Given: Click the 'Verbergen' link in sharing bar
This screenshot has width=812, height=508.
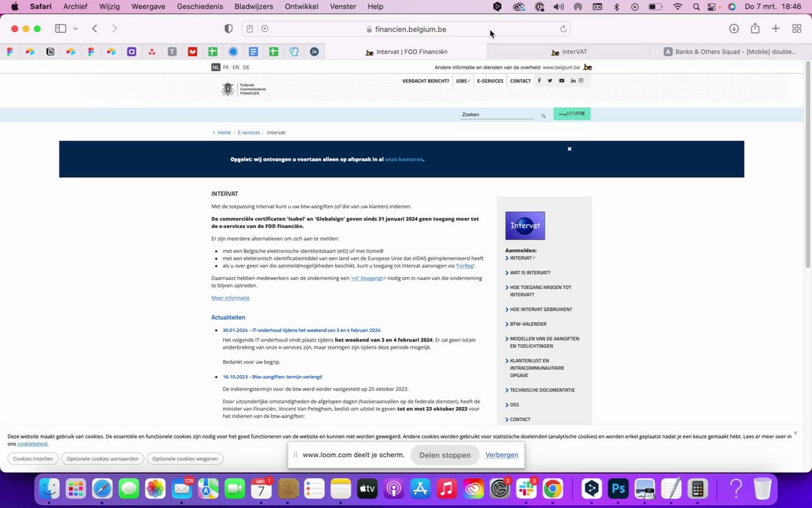Looking at the screenshot, I should 502,455.
